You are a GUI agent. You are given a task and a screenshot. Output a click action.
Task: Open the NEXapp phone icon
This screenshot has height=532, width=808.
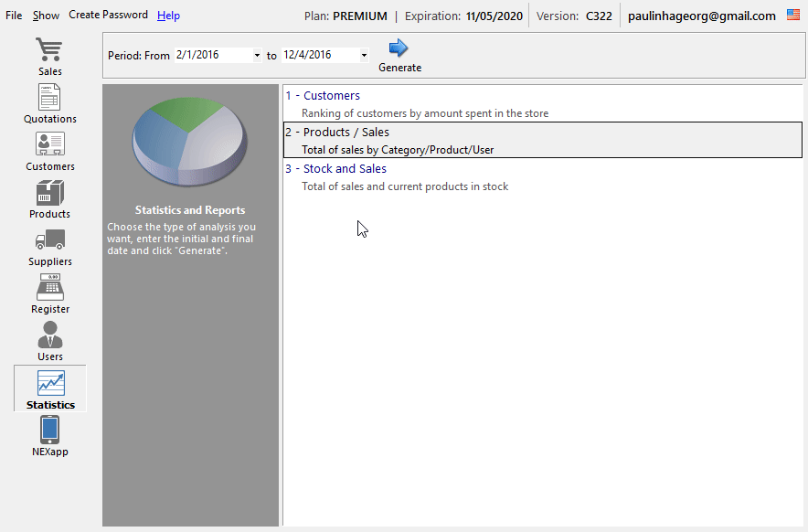[x=49, y=430]
